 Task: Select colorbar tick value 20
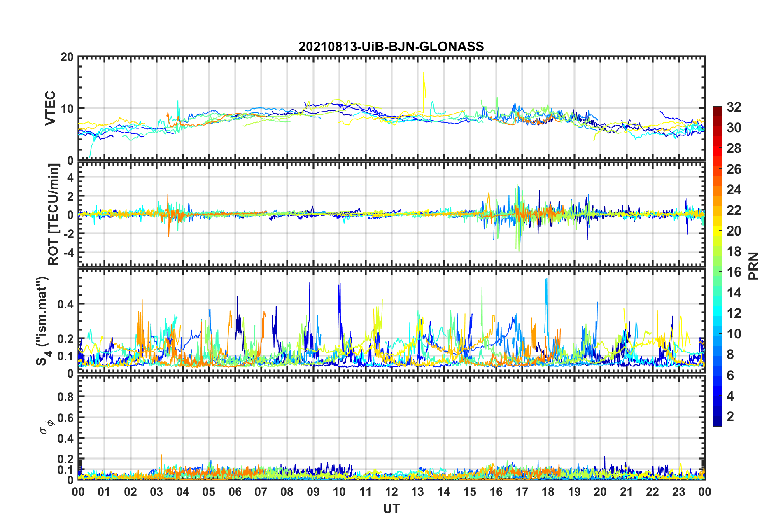734,231
